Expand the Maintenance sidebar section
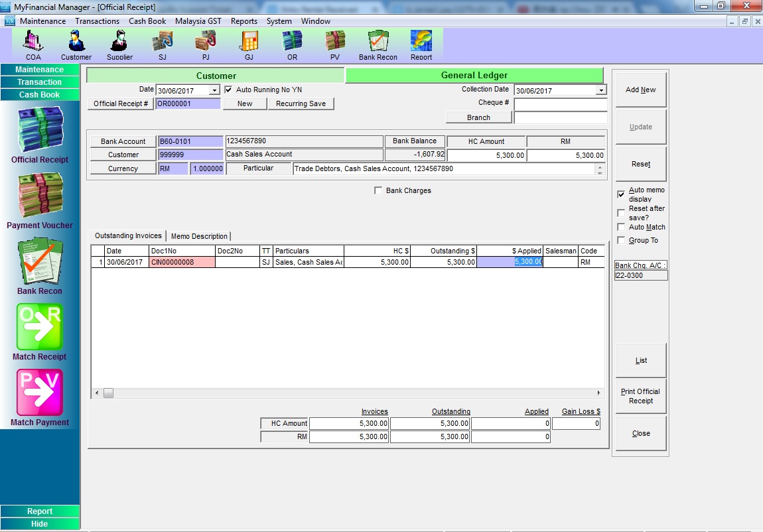Image resolution: width=763 pixels, height=532 pixels. (40, 70)
